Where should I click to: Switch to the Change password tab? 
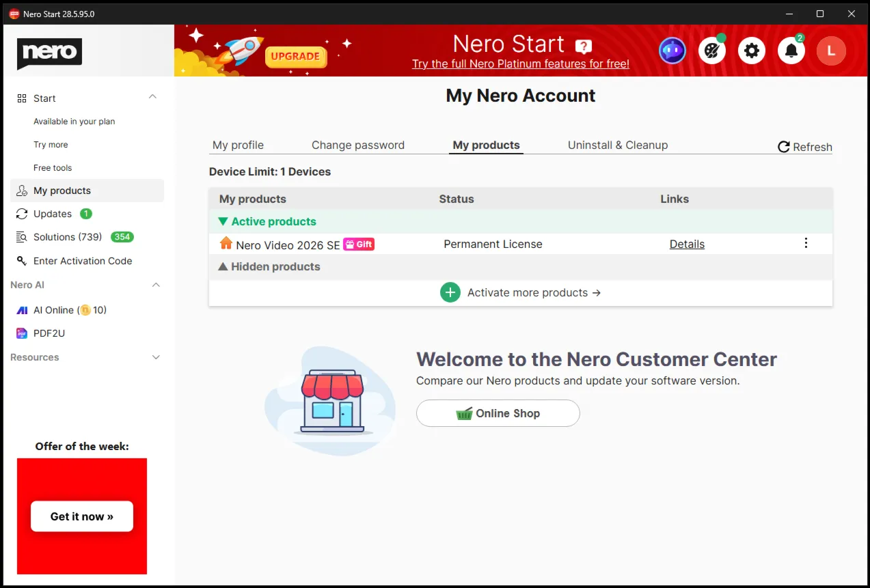358,145
